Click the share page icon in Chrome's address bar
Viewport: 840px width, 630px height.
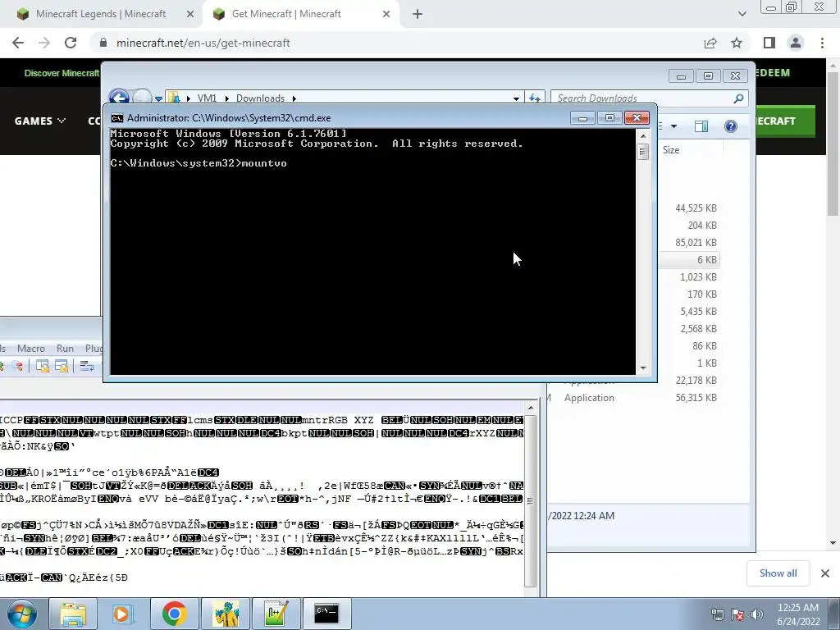(x=710, y=43)
